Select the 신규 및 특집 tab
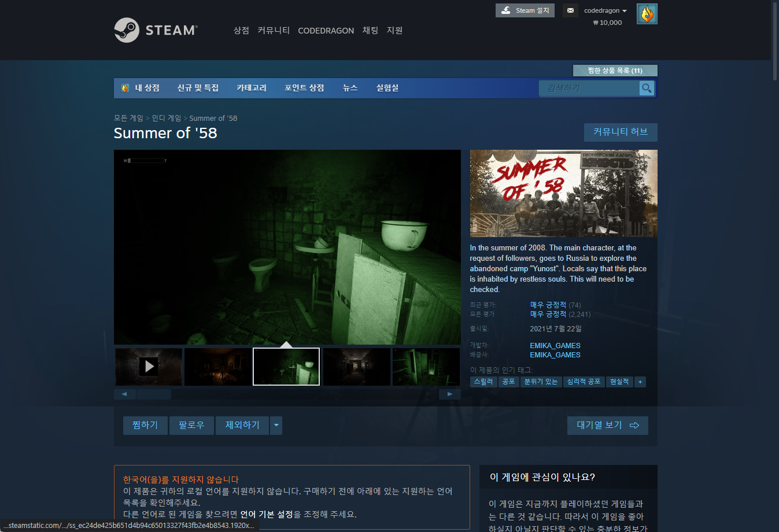Image resolution: width=779 pixels, height=532 pixels. coord(198,88)
